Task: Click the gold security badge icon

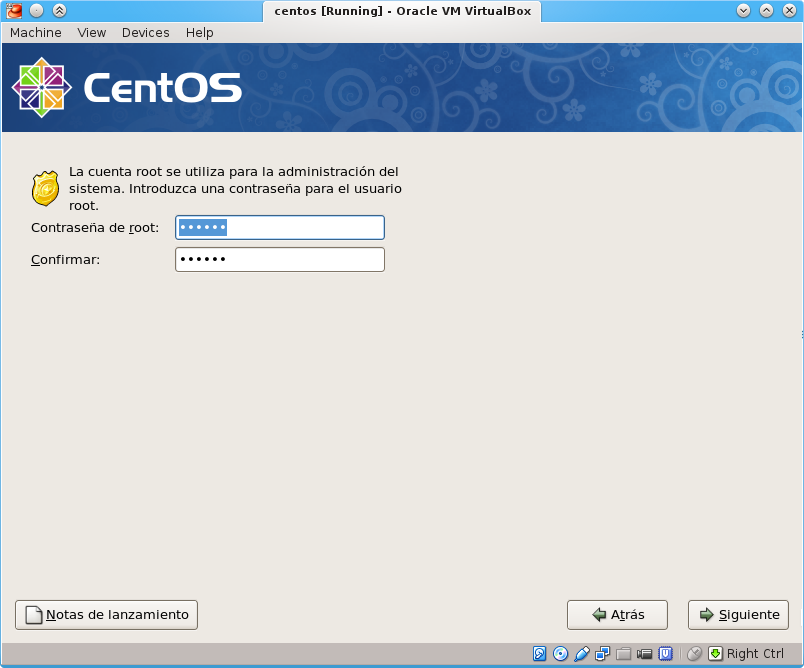Action: [x=46, y=189]
